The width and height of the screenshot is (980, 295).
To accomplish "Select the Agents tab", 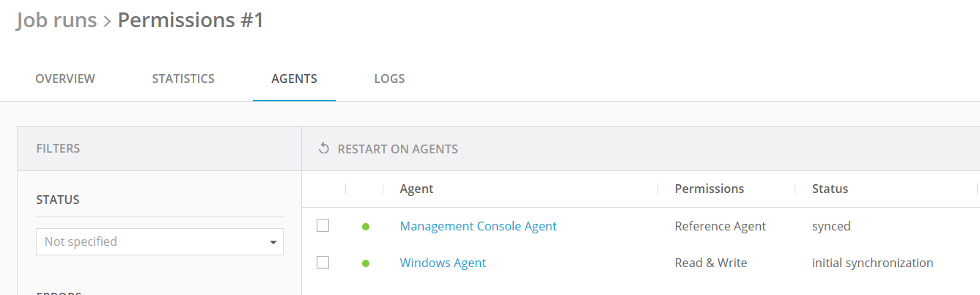I will click(294, 79).
